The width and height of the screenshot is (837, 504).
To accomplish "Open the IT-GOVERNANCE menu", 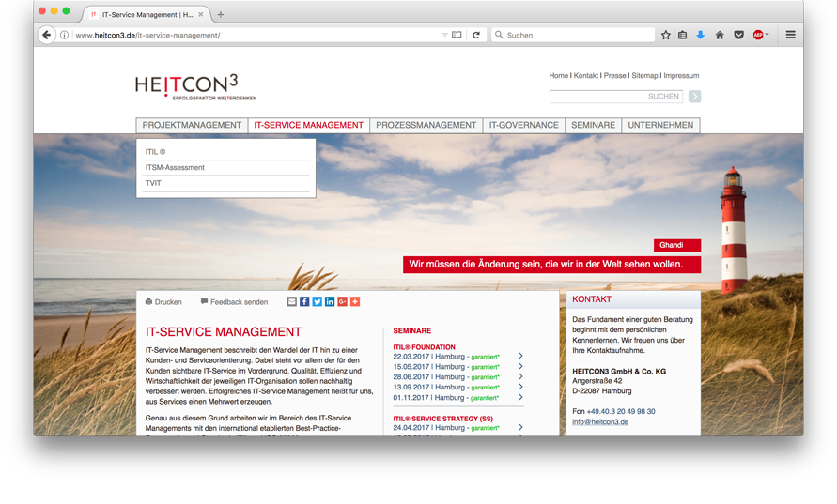I will click(x=523, y=126).
